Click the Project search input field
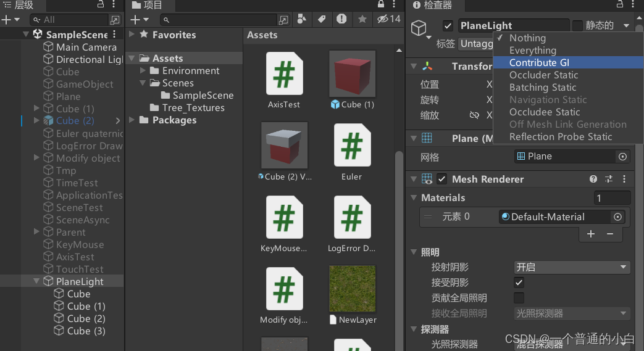This screenshot has height=351, width=644. (x=219, y=20)
